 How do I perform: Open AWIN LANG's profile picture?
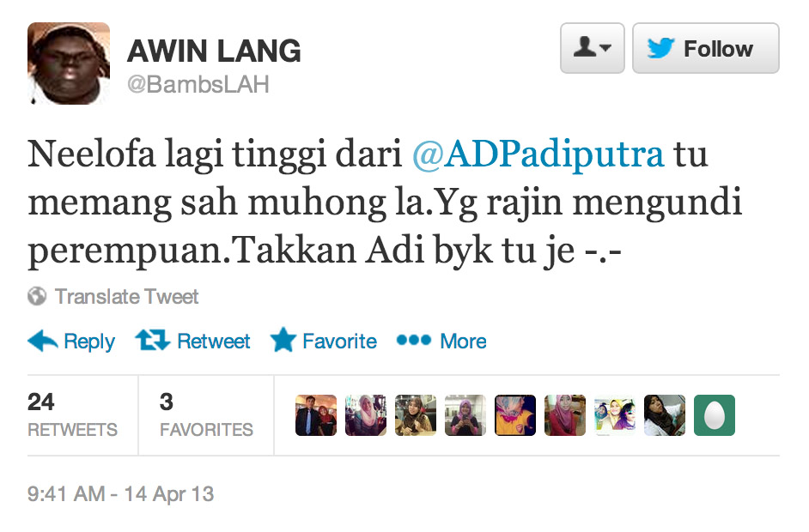point(69,63)
